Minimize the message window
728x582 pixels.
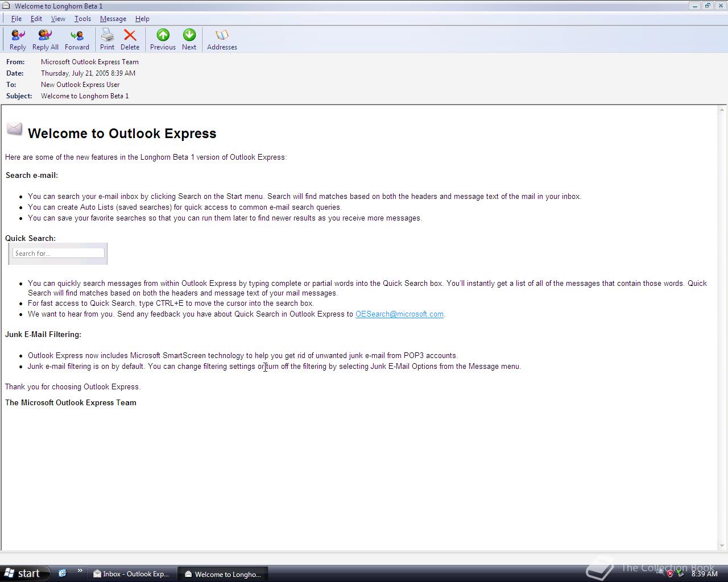pyautogui.click(x=695, y=6)
